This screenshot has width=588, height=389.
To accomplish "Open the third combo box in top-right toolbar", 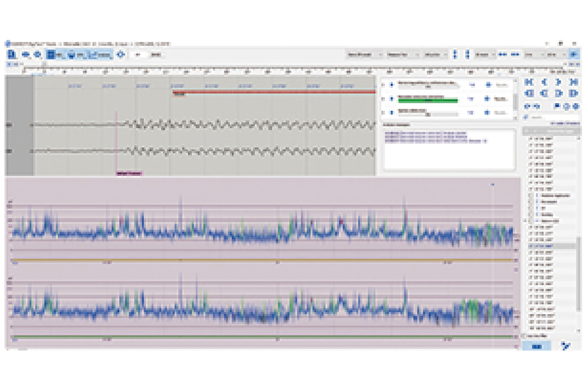I will point(434,54).
